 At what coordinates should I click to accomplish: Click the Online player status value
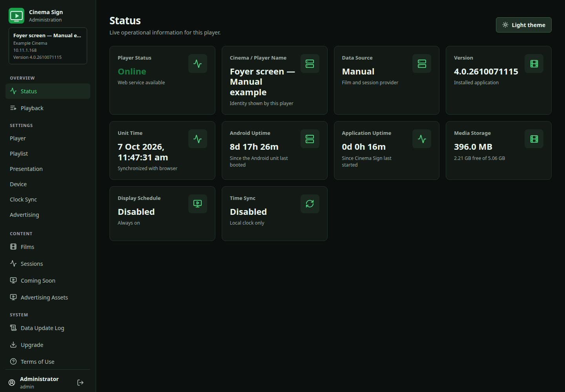(x=132, y=71)
